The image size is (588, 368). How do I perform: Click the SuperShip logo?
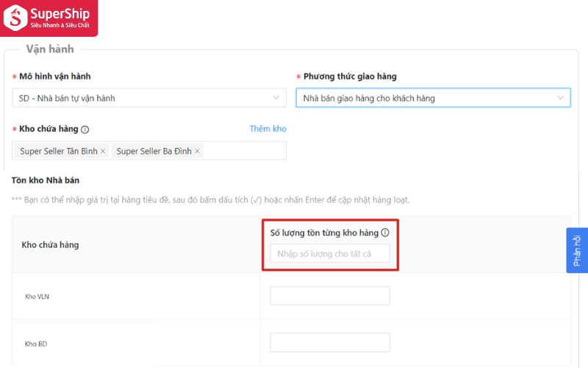point(49,18)
